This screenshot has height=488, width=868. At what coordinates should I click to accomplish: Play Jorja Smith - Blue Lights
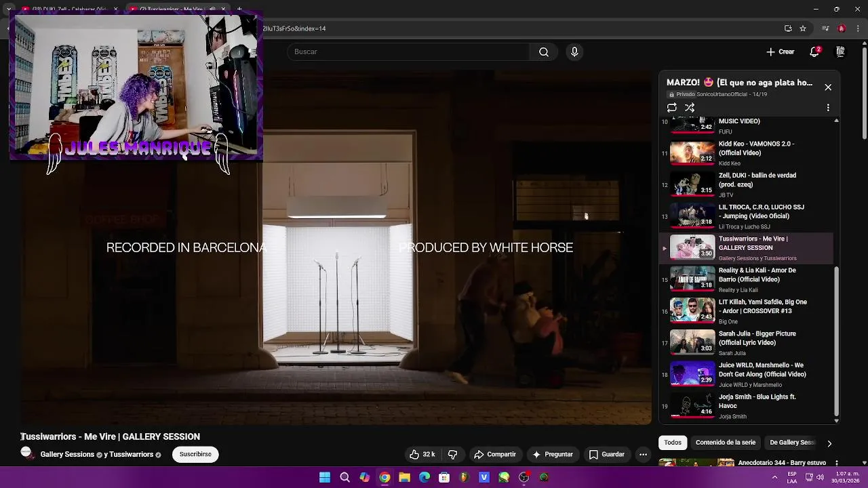(x=746, y=406)
